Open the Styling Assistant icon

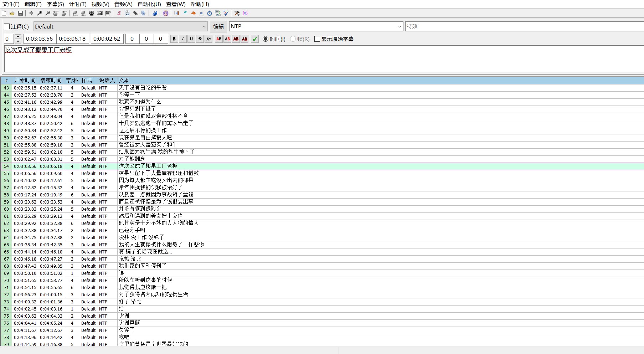tap(185, 13)
